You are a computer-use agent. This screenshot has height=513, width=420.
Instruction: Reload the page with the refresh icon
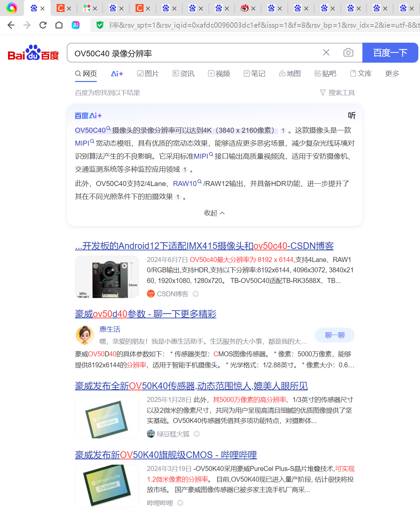(43, 25)
